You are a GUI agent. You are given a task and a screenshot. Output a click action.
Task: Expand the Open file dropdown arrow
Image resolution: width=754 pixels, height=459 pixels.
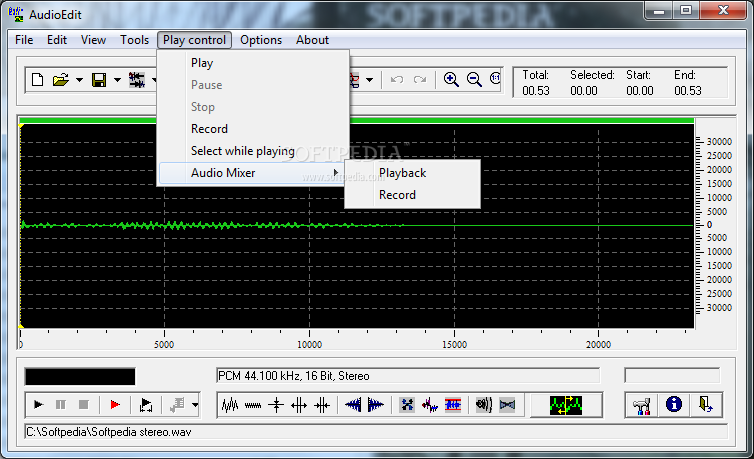(x=79, y=80)
